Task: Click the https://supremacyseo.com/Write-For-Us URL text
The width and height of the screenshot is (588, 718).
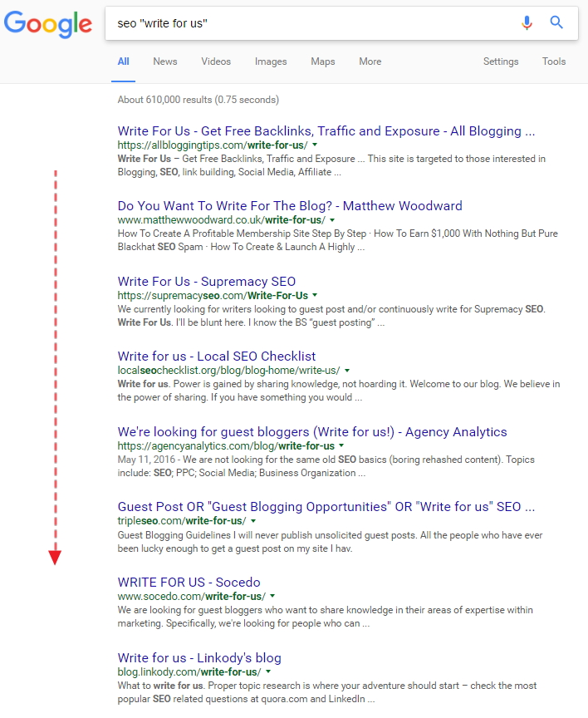Action: pyautogui.click(x=213, y=295)
